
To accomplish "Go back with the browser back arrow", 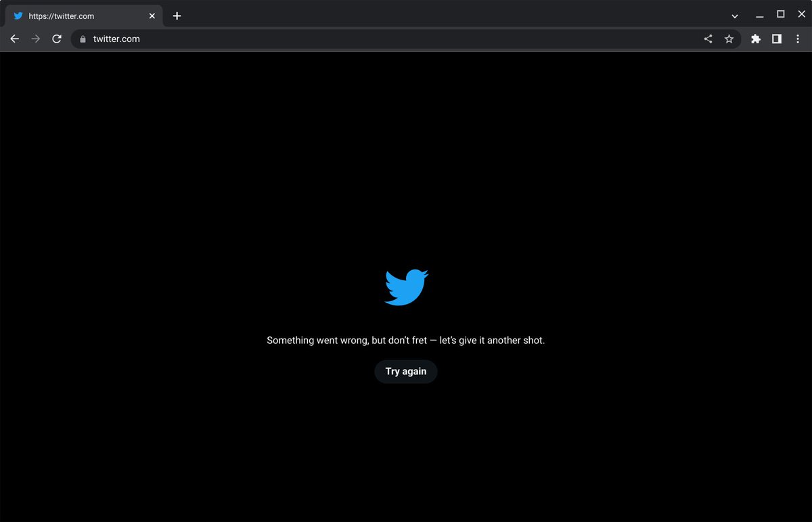I will pos(15,39).
